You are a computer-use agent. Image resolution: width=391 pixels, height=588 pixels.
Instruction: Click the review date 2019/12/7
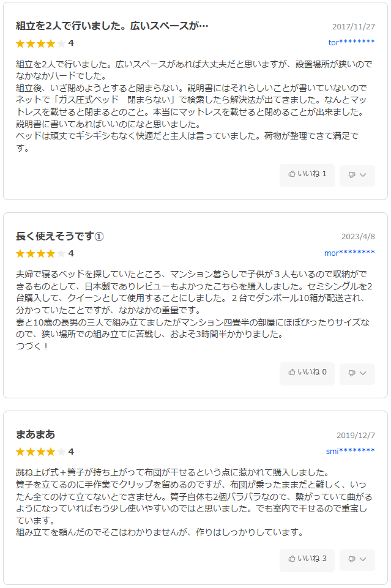tap(356, 436)
